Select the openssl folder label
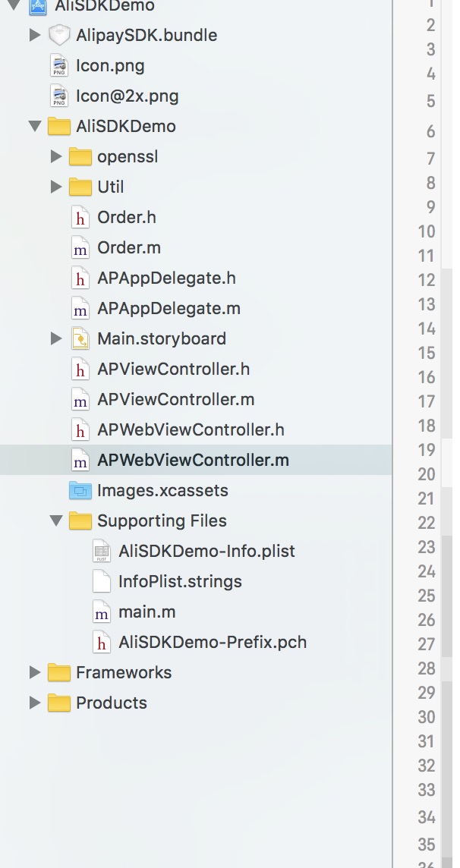 128,157
